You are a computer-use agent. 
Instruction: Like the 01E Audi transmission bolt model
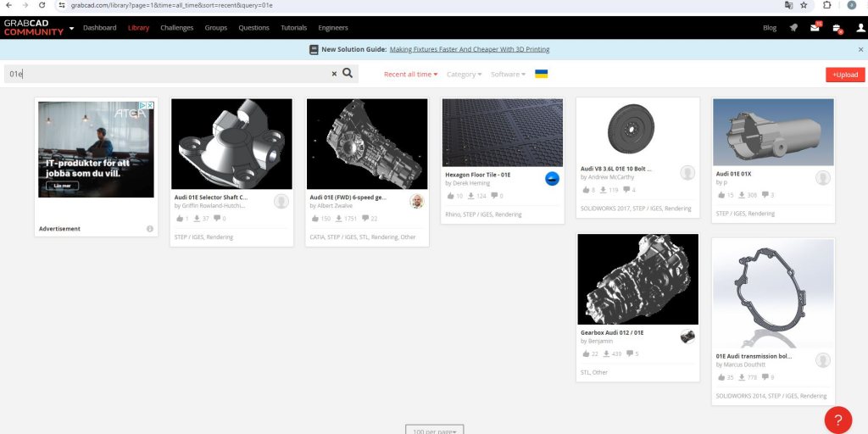[x=721, y=377]
